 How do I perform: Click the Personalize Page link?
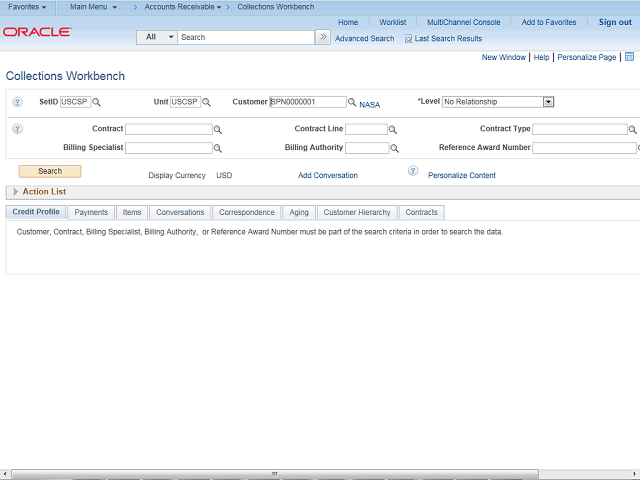pos(587,58)
